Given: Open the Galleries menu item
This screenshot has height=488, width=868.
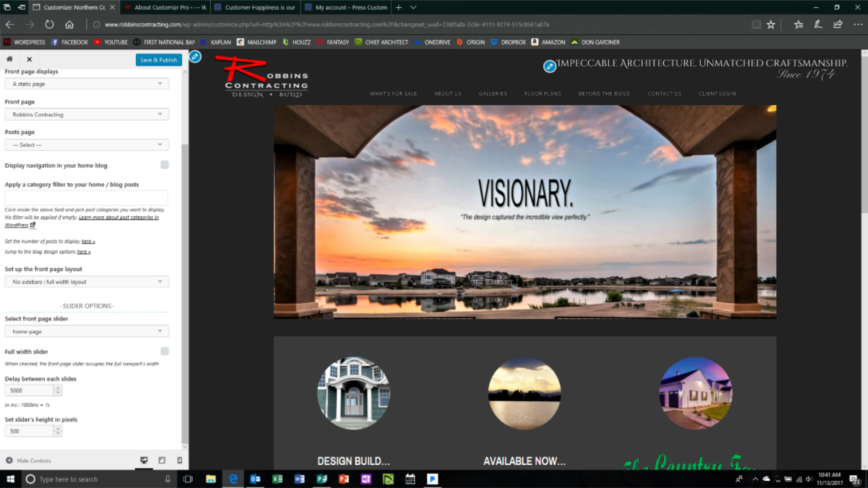Looking at the screenshot, I should pos(492,94).
